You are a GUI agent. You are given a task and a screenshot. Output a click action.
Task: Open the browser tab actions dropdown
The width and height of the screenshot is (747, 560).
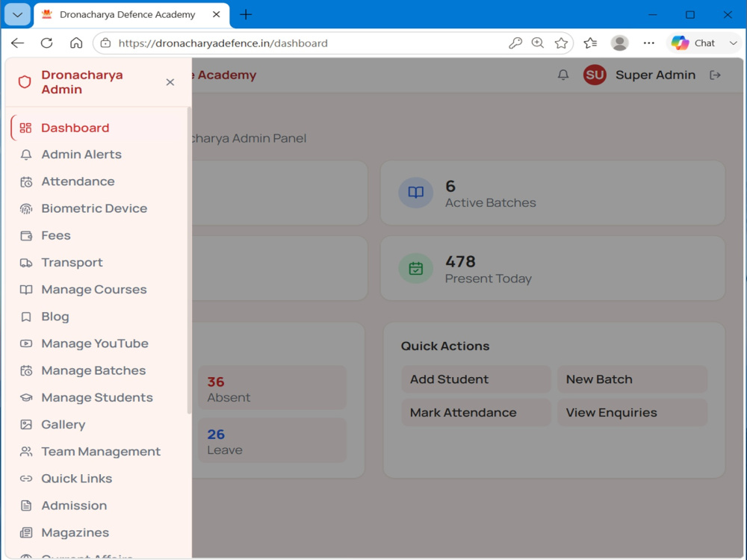tap(18, 15)
